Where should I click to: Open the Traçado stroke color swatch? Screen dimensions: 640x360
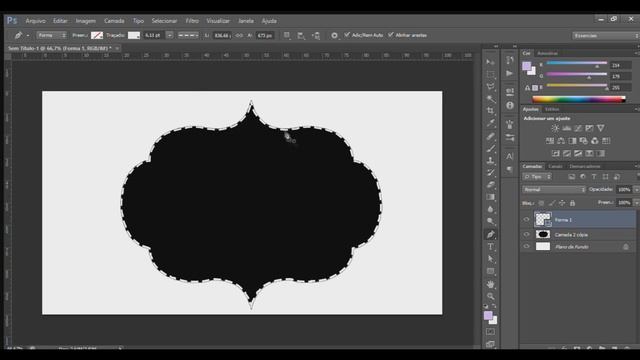(x=134, y=36)
